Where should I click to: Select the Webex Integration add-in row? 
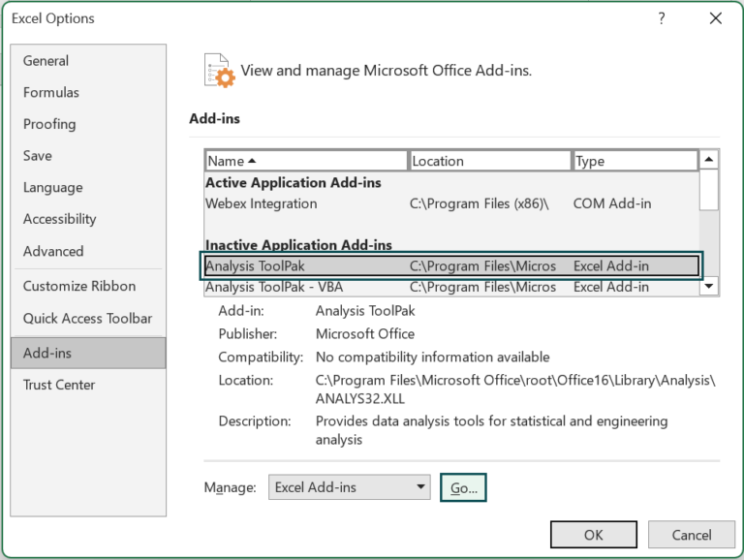coord(451,203)
